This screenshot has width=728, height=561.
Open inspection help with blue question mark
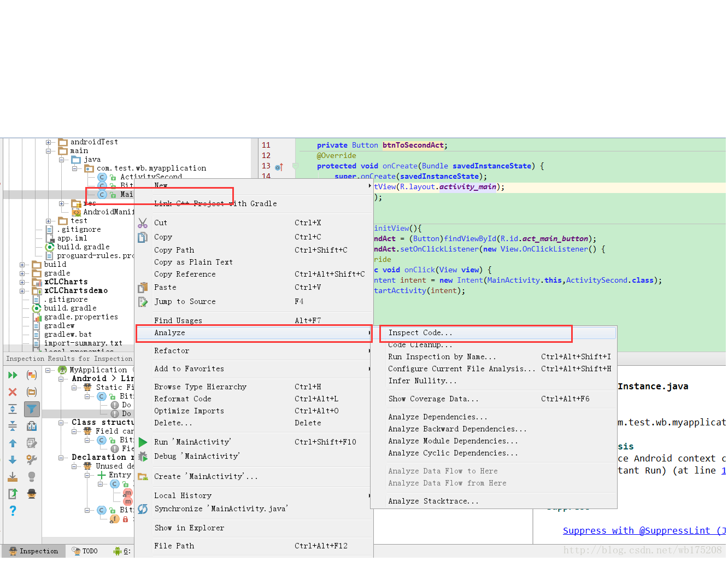pyautogui.click(x=13, y=511)
